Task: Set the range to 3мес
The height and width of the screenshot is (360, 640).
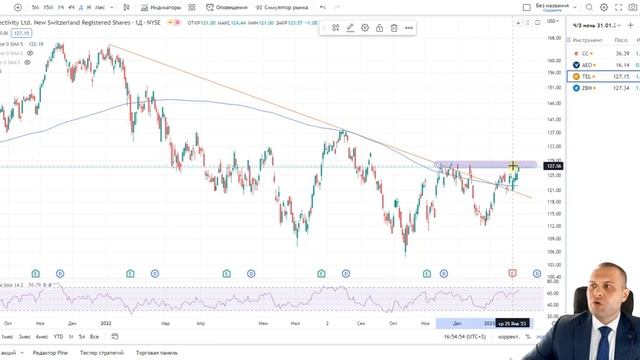Action: tap(24, 337)
